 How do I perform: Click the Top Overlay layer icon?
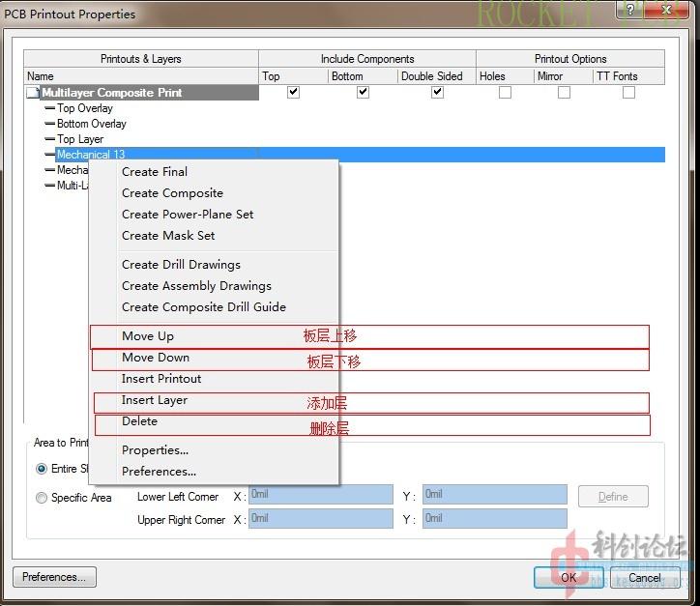50,108
